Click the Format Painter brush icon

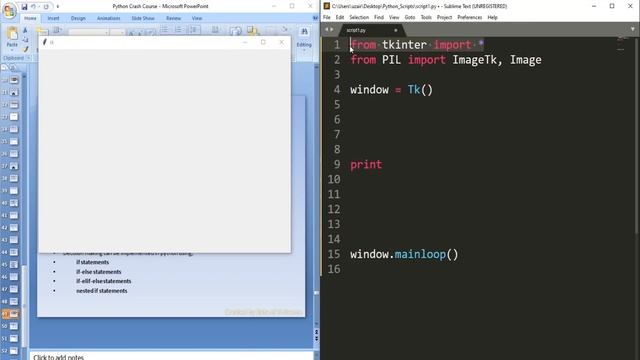(25, 49)
